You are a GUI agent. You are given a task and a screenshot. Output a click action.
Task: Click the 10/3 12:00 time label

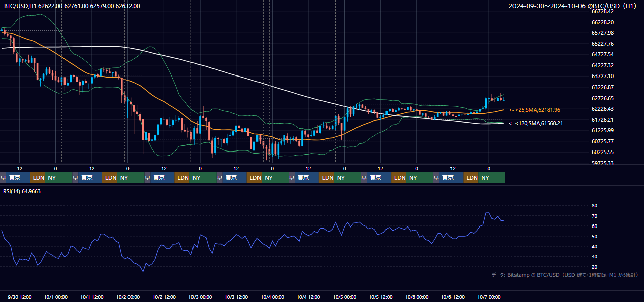pyautogui.click(x=236, y=297)
